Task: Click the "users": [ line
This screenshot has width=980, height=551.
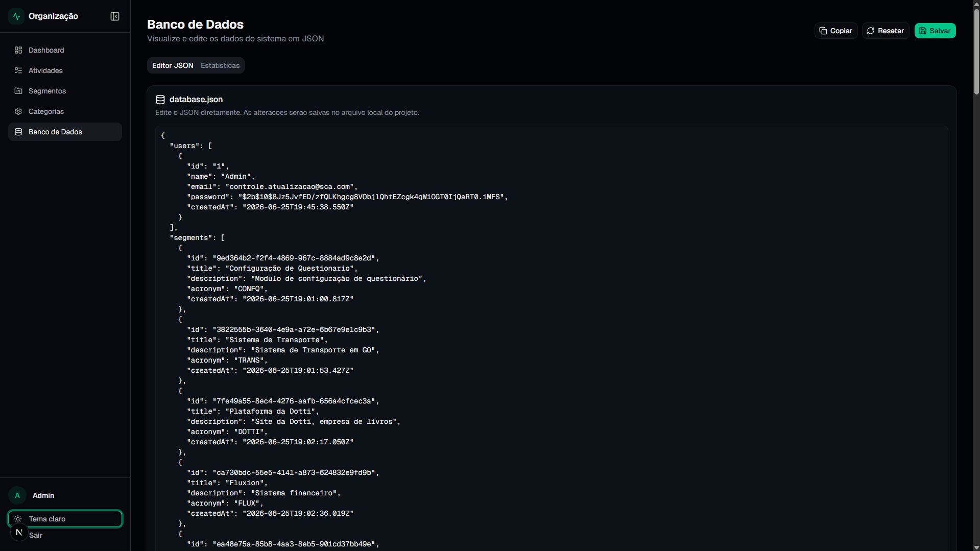Action: [x=191, y=146]
